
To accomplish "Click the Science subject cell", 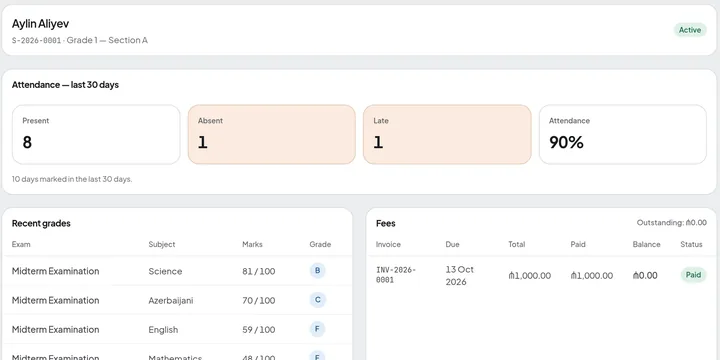I will (x=165, y=271).
